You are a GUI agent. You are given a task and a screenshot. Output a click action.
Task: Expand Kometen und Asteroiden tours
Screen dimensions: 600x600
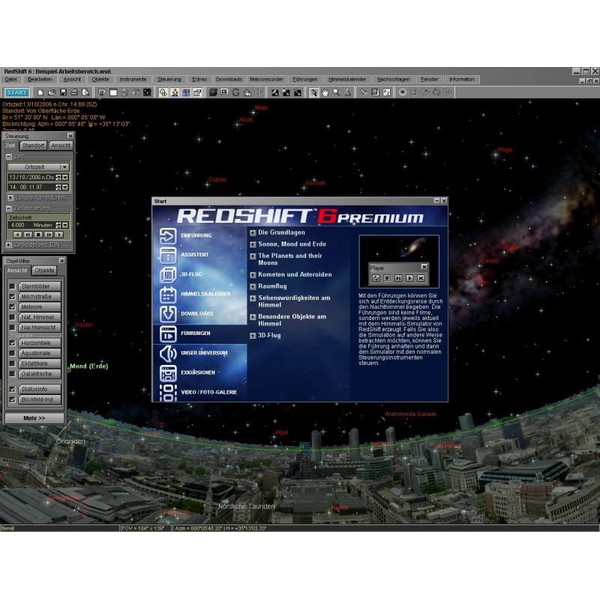pyautogui.click(x=253, y=275)
